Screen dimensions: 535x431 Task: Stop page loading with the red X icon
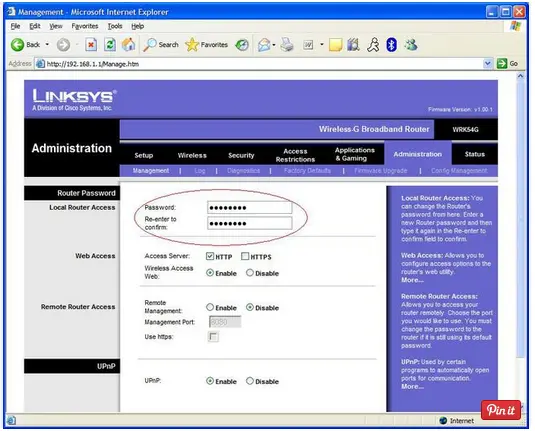coord(91,45)
